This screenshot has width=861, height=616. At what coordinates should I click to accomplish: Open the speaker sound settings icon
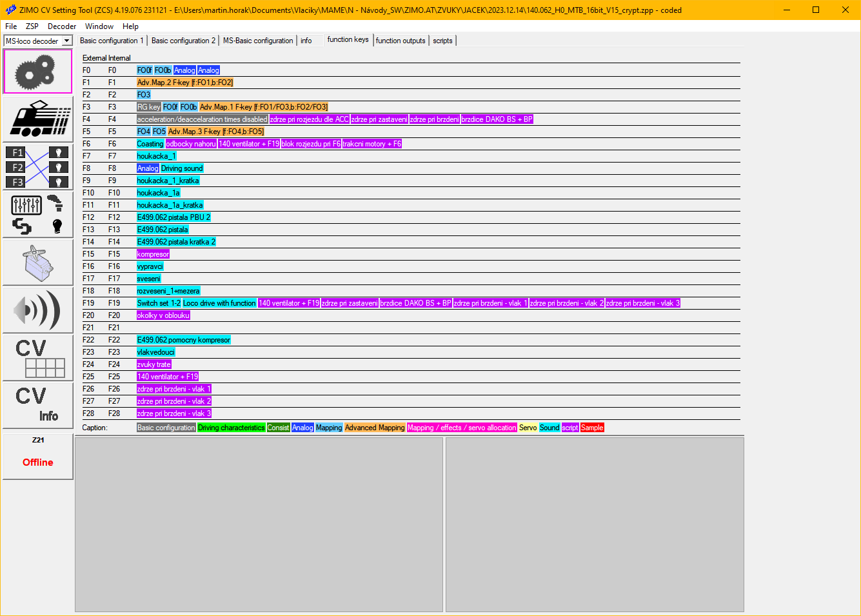pyautogui.click(x=37, y=310)
